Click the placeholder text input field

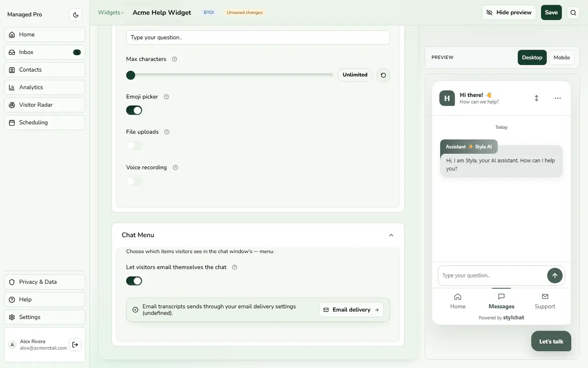[258, 38]
